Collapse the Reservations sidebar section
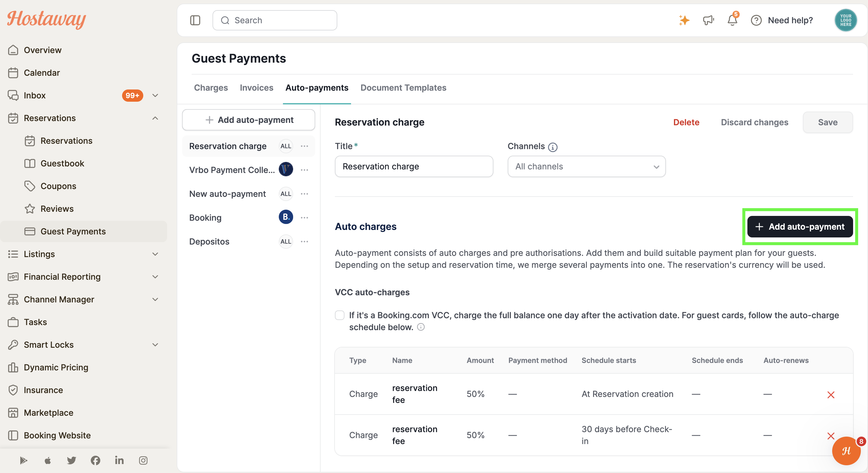Image resolution: width=868 pixels, height=473 pixels. click(155, 118)
